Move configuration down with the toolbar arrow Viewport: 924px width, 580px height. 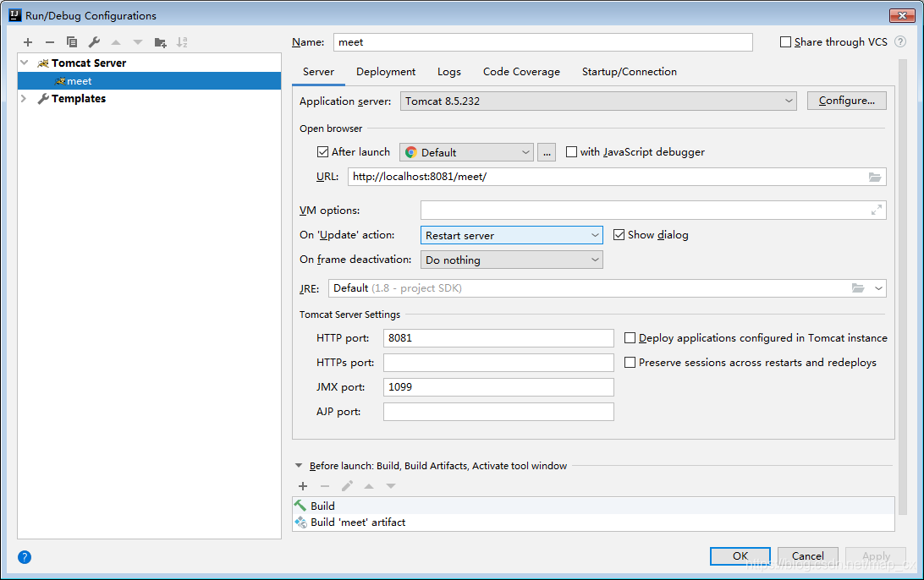click(138, 42)
